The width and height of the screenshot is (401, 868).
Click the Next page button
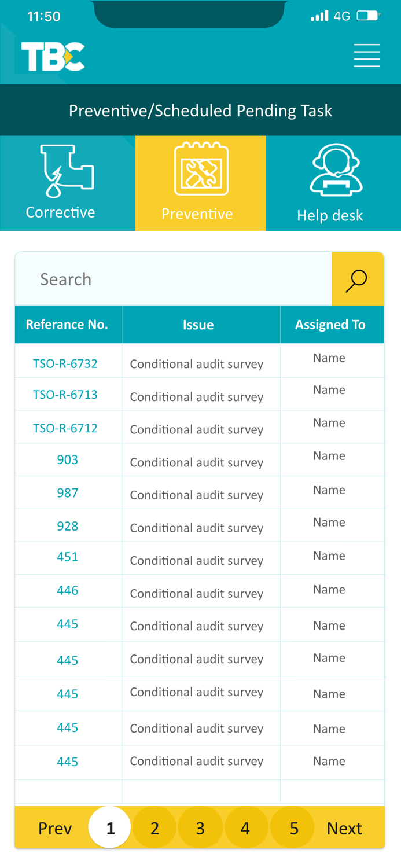pyautogui.click(x=344, y=828)
